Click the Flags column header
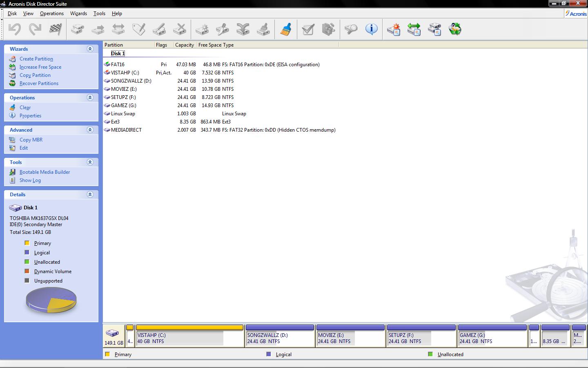588x368 pixels. click(164, 45)
